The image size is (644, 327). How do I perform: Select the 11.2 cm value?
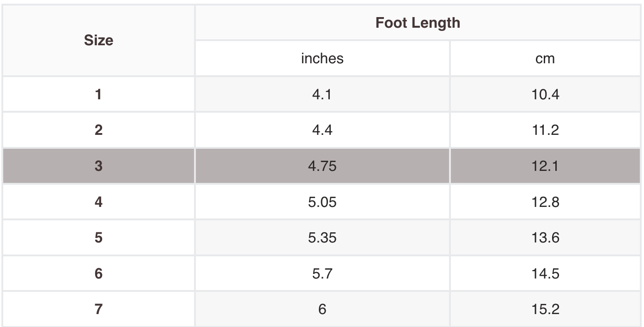click(545, 130)
